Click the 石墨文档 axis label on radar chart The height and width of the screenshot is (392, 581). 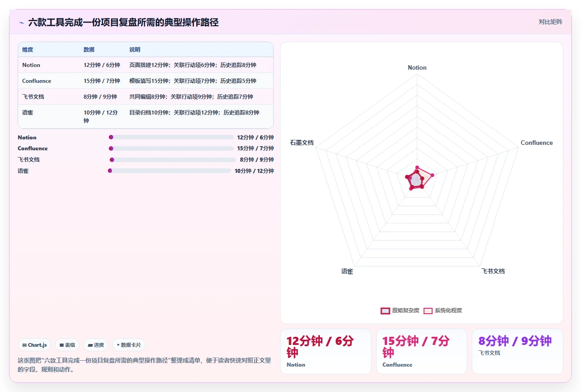click(x=302, y=143)
